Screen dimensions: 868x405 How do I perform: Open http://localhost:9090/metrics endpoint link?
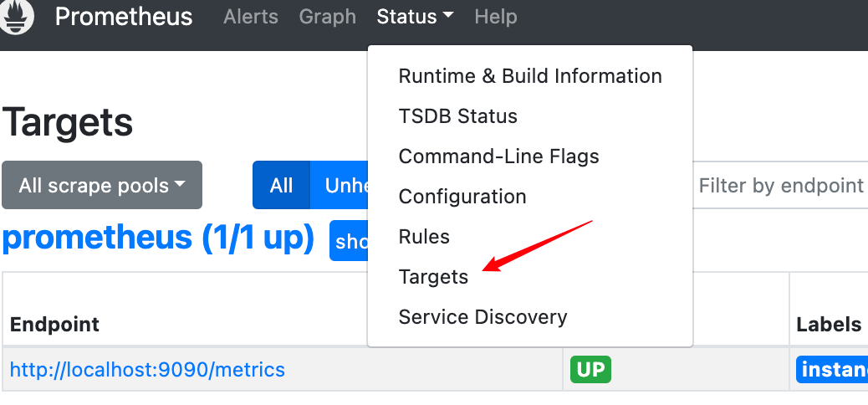click(x=147, y=370)
